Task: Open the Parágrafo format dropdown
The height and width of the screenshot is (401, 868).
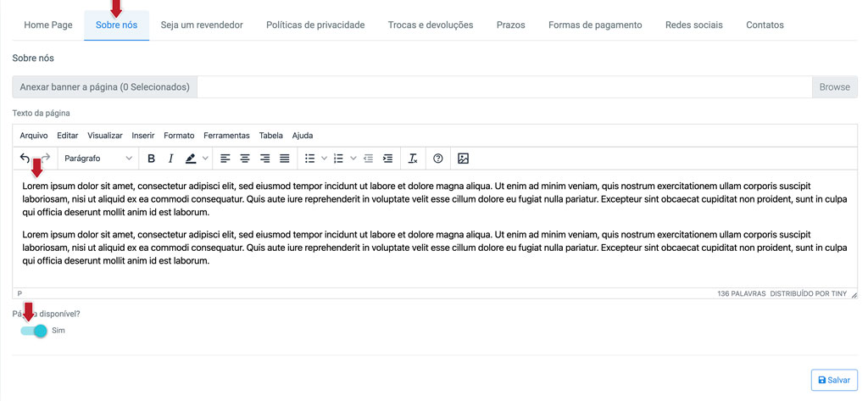Action: pyautogui.click(x=98, y=159)
